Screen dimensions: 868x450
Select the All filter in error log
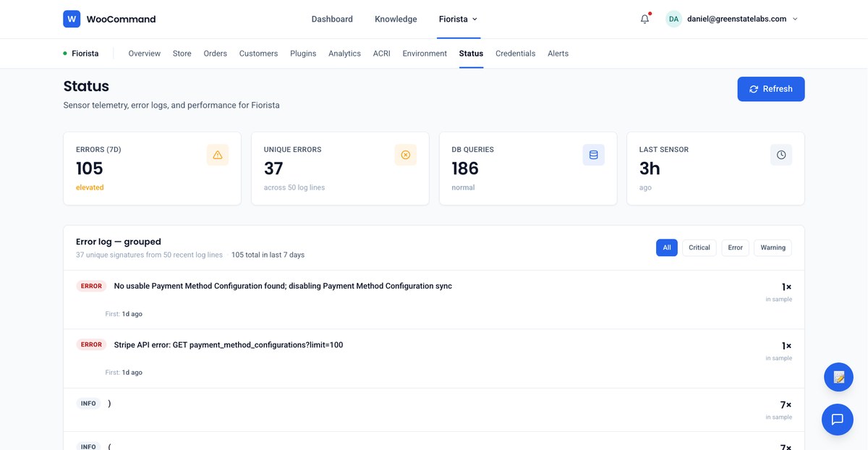(x=667, y=247)
